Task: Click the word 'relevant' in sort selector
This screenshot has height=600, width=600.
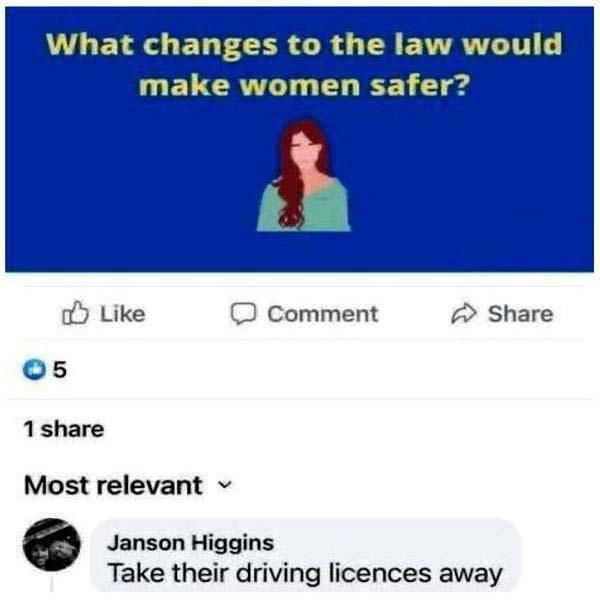Action: [150, 485]
